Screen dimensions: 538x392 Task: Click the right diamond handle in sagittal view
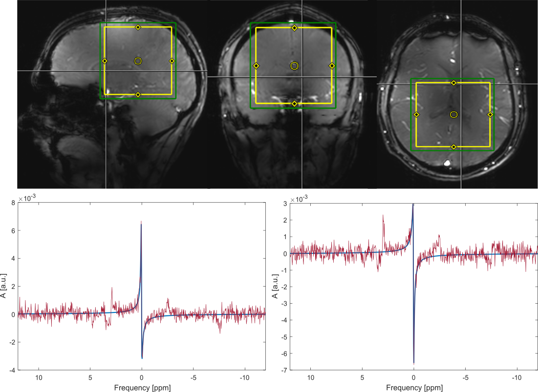coord(172,61)
